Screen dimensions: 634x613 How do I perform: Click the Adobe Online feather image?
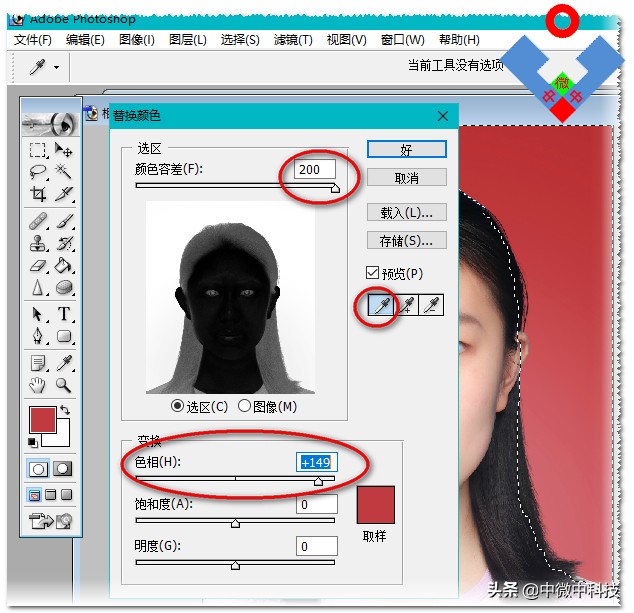coord(50,123)
